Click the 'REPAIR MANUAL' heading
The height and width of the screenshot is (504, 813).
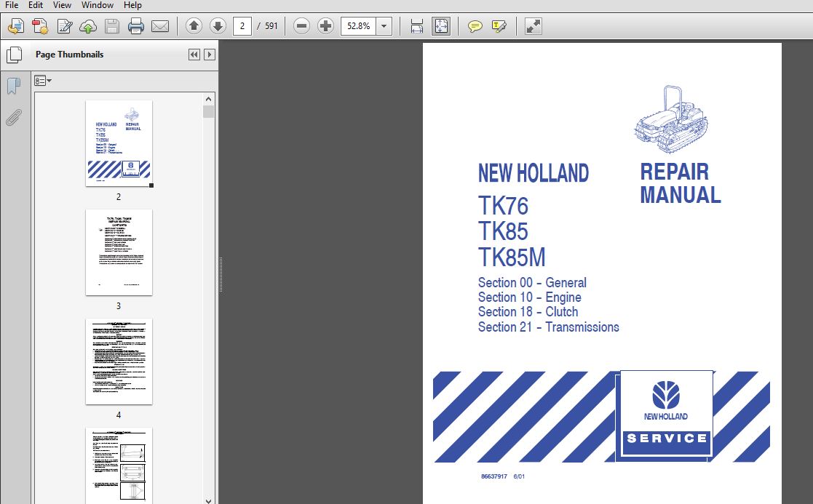pyautogui.click(x=681, y=183)
